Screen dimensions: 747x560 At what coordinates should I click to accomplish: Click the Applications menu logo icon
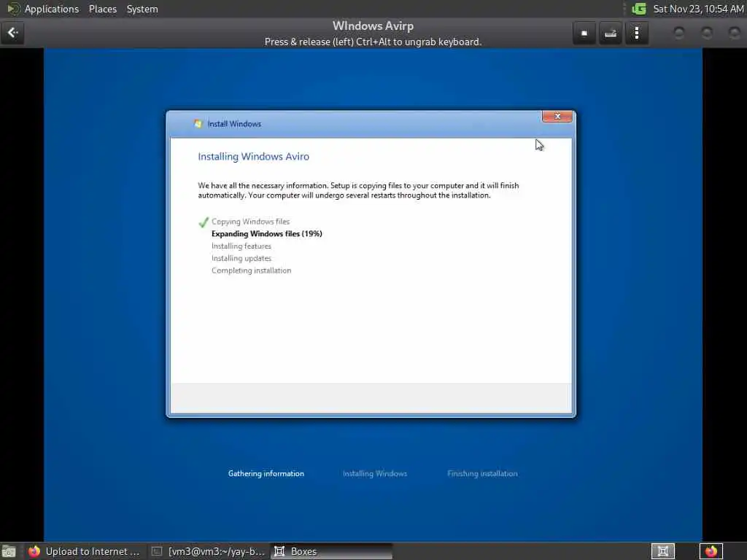[13, 9]
